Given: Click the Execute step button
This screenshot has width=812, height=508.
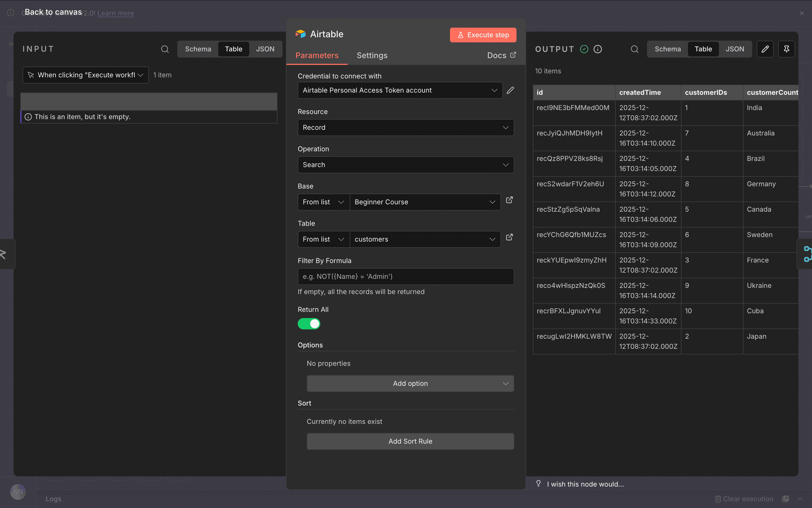Looking at the screenshot, I should [483, 35].
